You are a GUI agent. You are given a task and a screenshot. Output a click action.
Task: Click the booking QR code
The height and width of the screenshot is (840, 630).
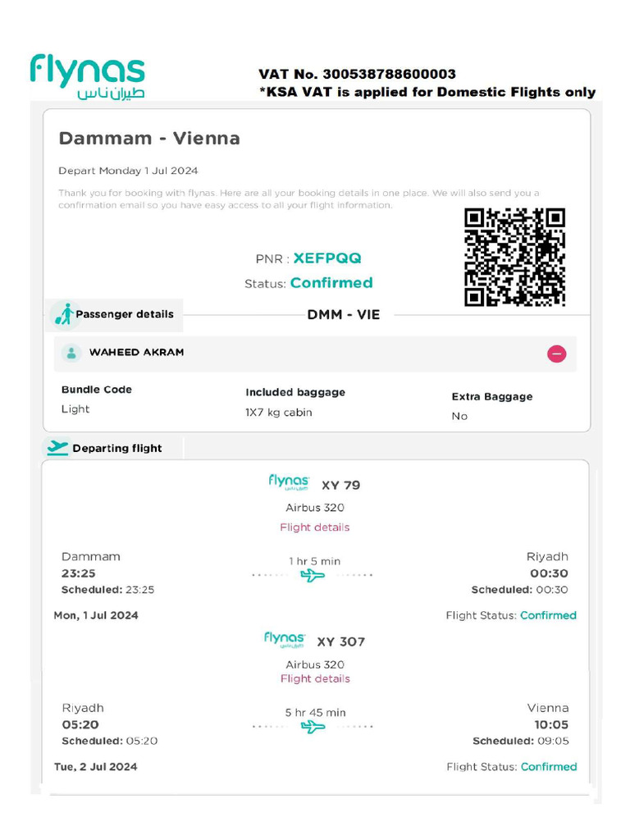pyautogui.click(x=514, y=257)
